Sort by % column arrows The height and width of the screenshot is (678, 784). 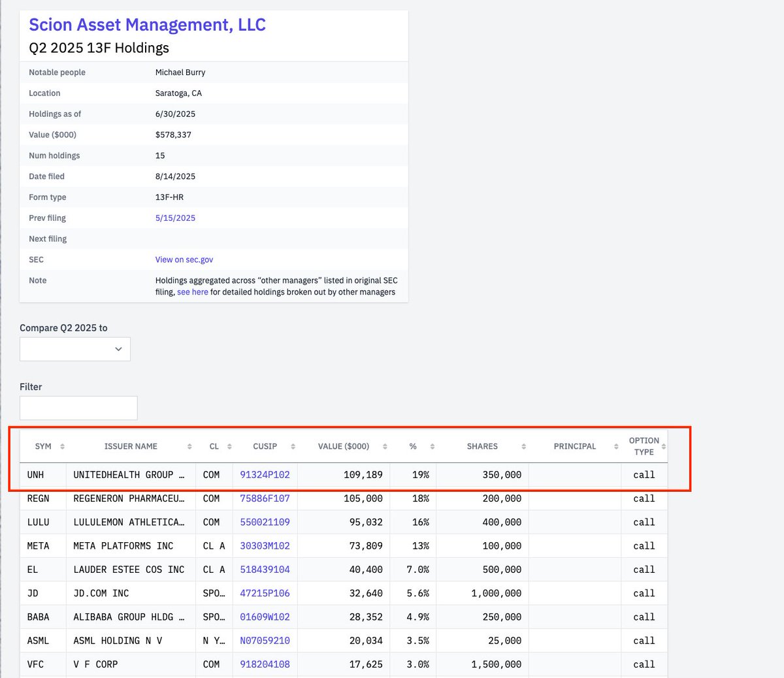(x=433, y=446)
